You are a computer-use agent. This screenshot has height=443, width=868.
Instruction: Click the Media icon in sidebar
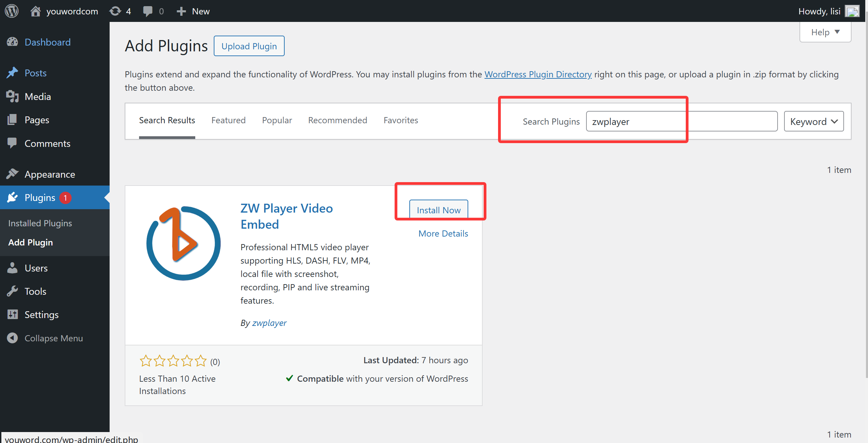coord(13,97)
